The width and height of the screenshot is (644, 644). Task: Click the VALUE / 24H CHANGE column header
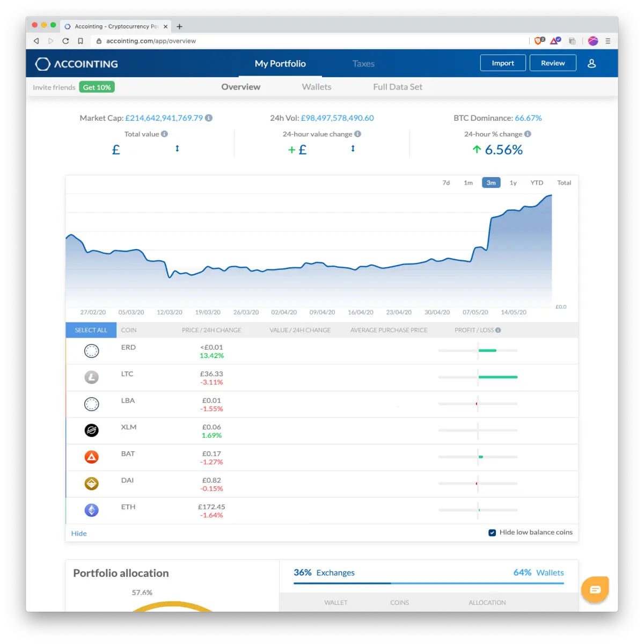(x=300, y=330)
